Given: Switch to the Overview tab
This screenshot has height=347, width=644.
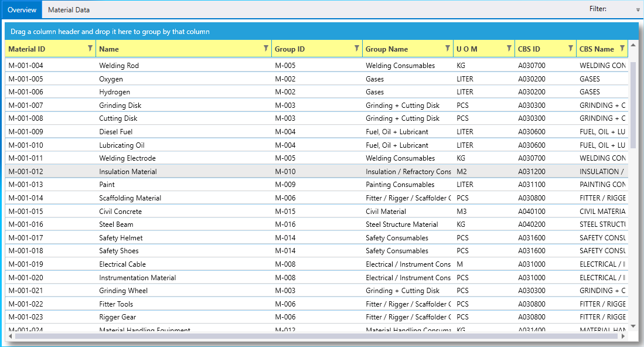Looking at the screenshot, I should tap(22, 10).
